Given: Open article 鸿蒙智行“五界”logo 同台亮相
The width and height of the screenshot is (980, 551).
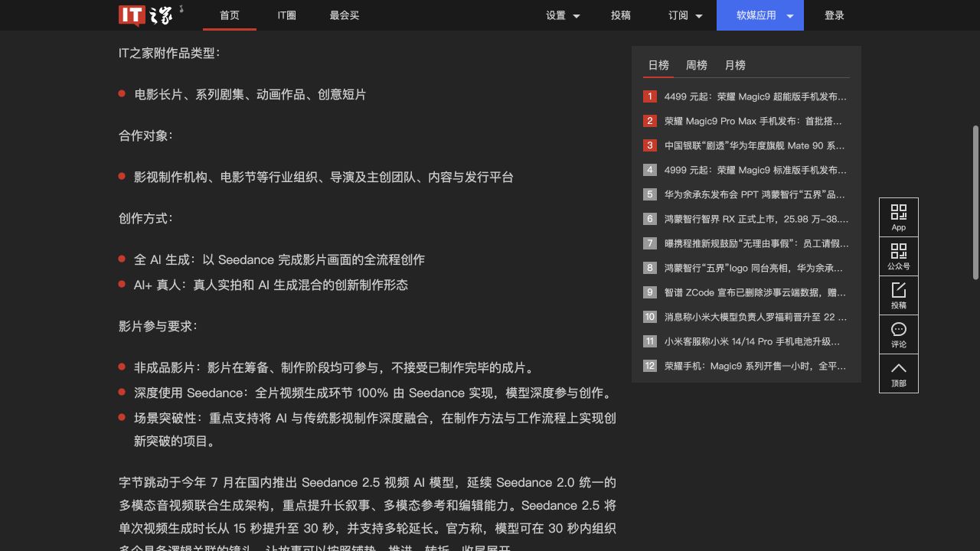Looking at the screenshot, I should 754,268.
